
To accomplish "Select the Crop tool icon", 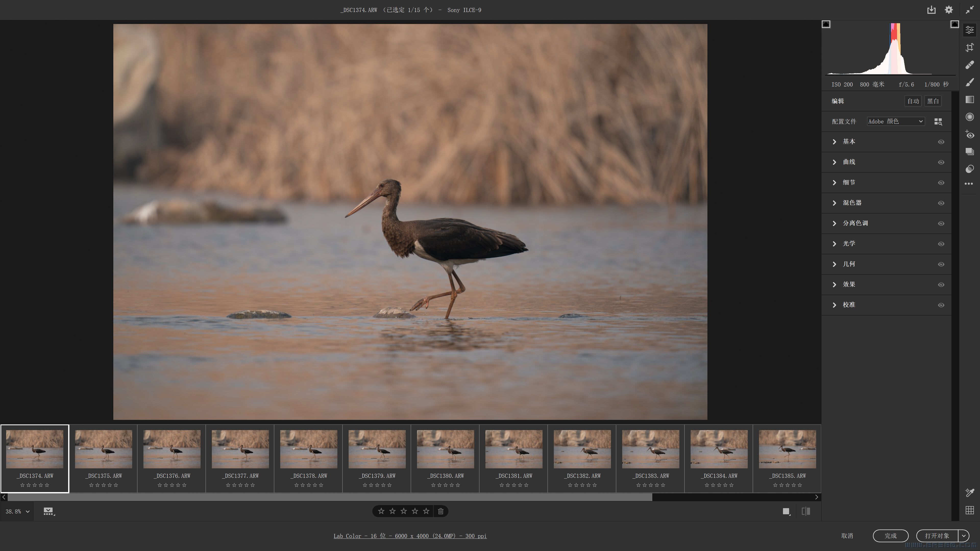I will 969,47.
